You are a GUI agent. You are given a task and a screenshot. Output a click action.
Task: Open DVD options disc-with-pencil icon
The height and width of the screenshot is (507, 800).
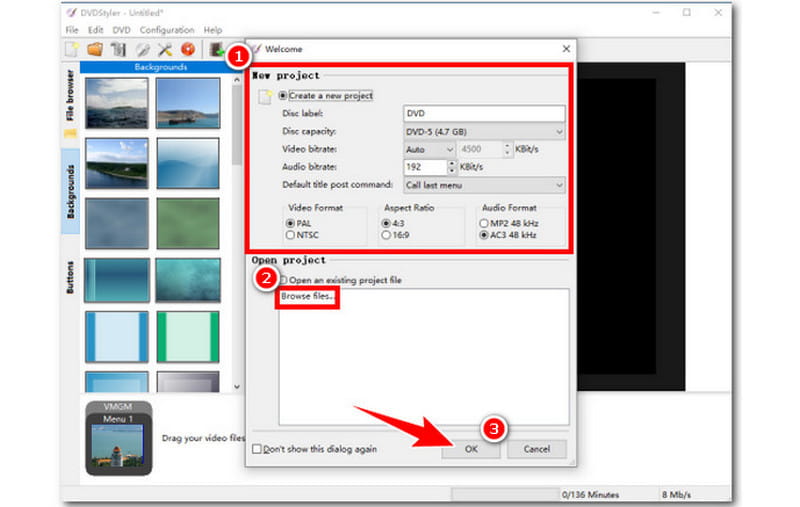[x=142, y=49]
